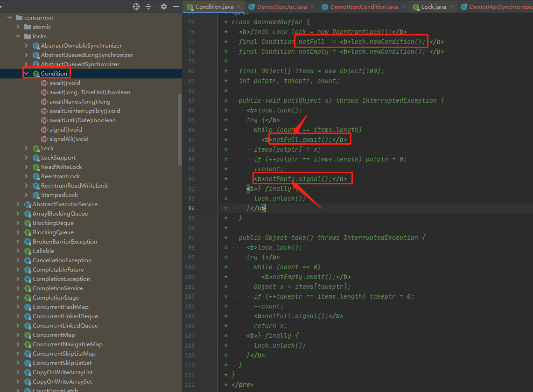533x392 pixels.
Task: Expand the ReentrantLock class node
Action: coord(26,176)
